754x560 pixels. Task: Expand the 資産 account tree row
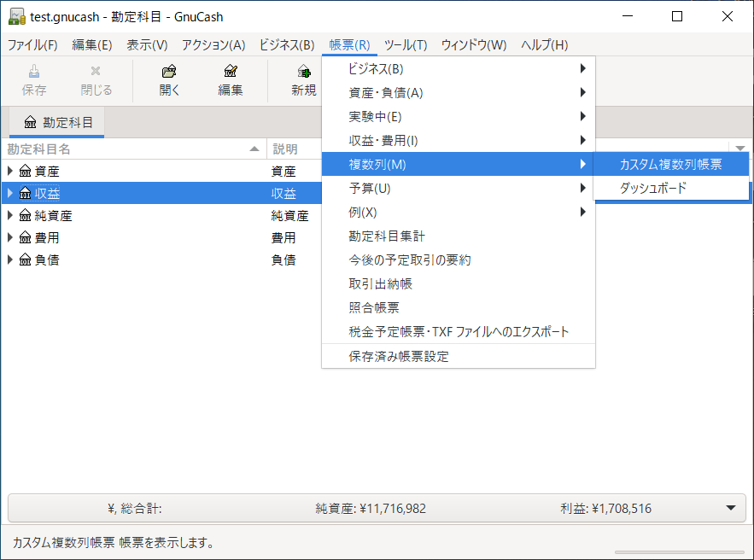click(9, 171)
